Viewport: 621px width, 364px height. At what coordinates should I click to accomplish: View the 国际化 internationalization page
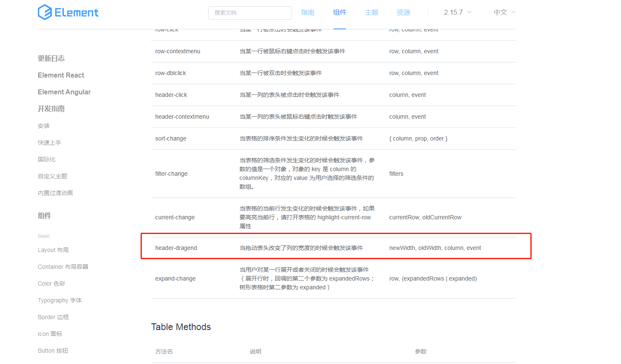47,159
